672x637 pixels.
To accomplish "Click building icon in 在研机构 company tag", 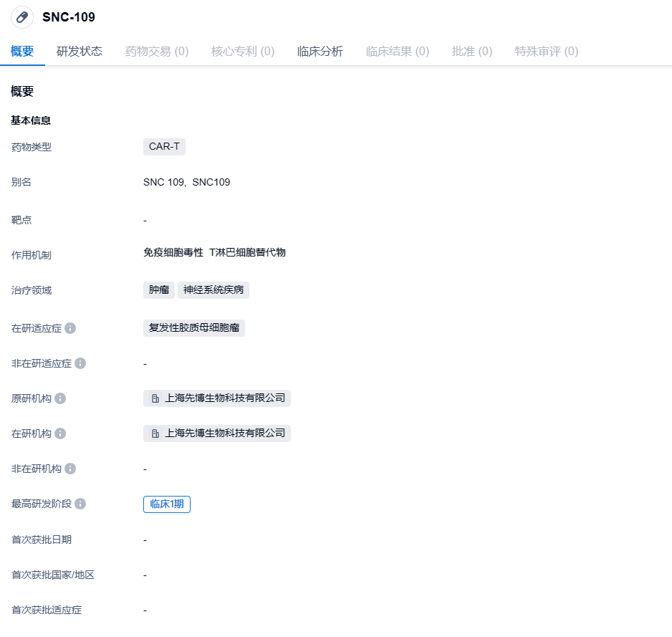I will (x=155, y=434).
